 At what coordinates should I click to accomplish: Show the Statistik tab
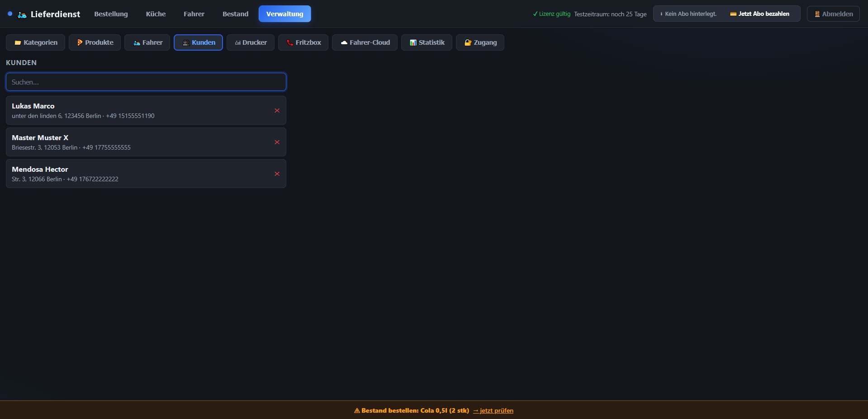pos(427,42)
